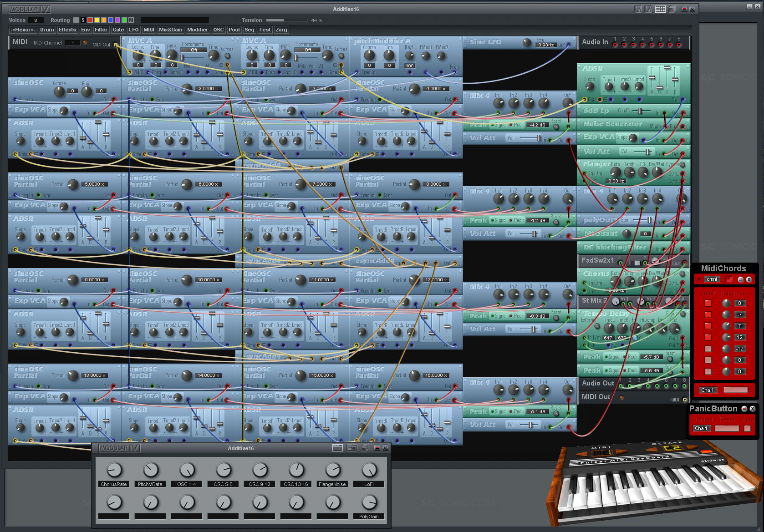764x532 pixels.
Task: Open the Cha 1 dropdown in MidiChords
Action: 708,390
